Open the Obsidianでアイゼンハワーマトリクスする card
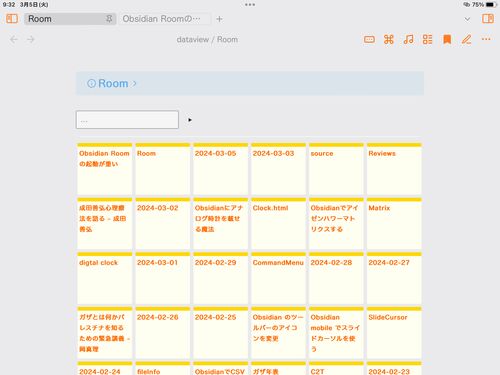The height and width of the screenshot is (375, 500). click(336, 224)
